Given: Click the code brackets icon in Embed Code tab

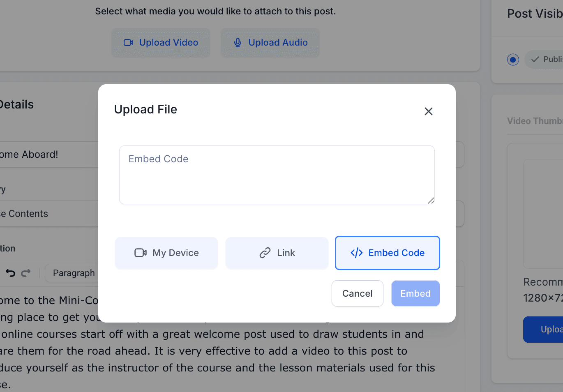Looking at the screenshot, I should [357, 253].
